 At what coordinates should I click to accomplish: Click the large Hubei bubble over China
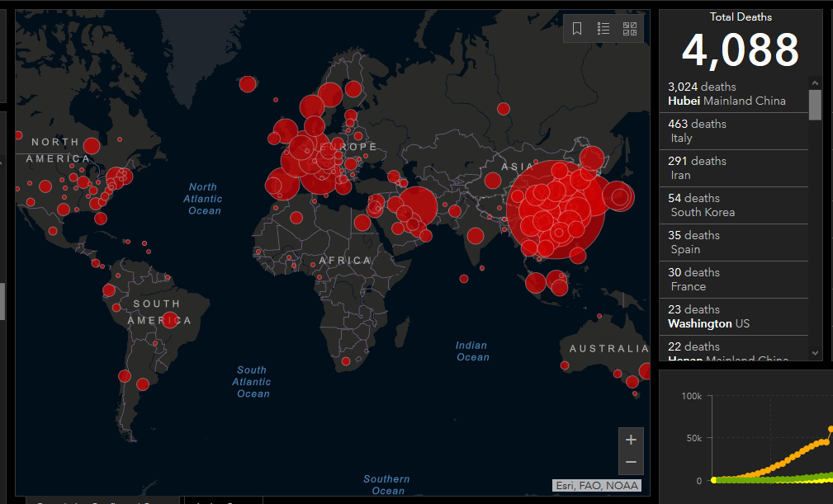(x=555, y=210)
